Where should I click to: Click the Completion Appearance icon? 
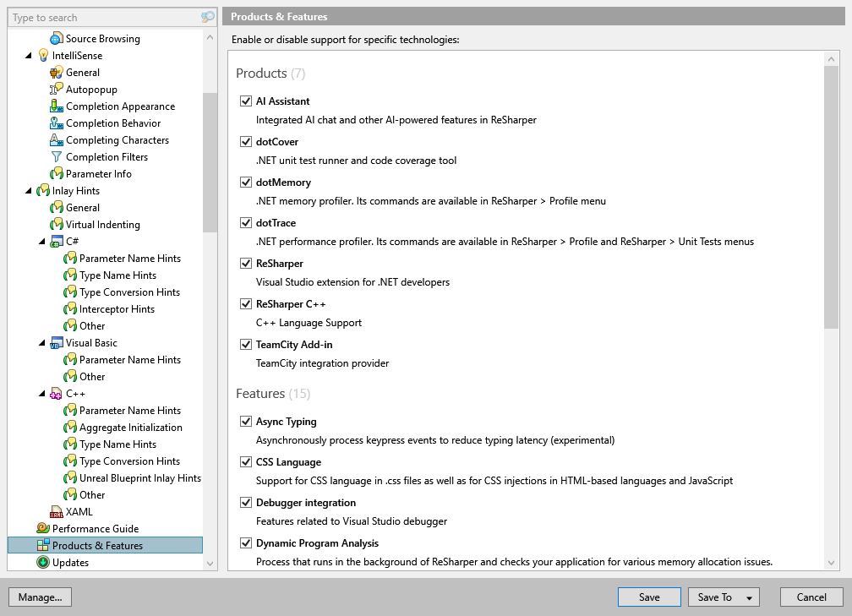click(x=57, y=106)
